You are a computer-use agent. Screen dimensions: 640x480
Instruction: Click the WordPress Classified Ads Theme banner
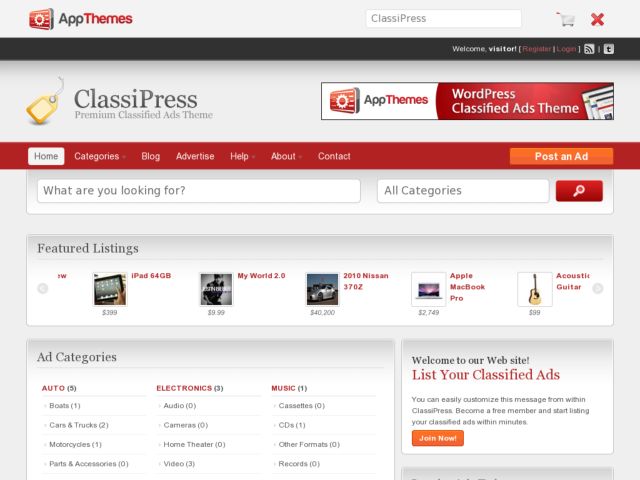[467, 101]
